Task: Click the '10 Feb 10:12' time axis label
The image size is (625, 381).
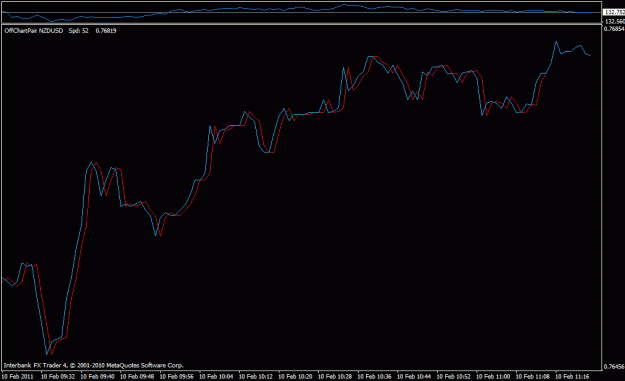Action: click(256, 377)
